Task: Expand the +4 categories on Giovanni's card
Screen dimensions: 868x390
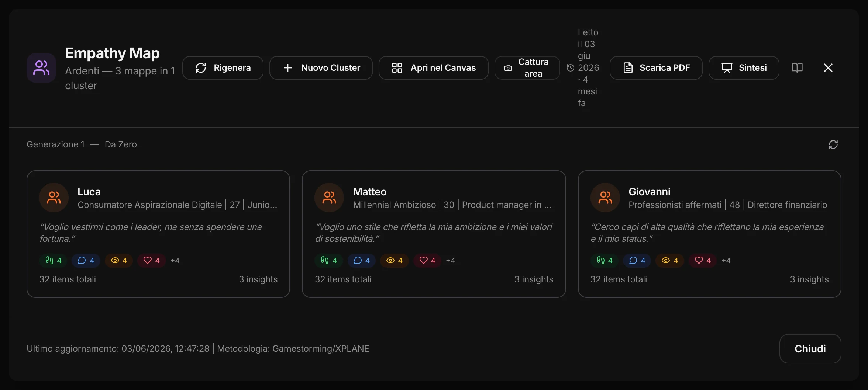Action: [x=726, y=261]
